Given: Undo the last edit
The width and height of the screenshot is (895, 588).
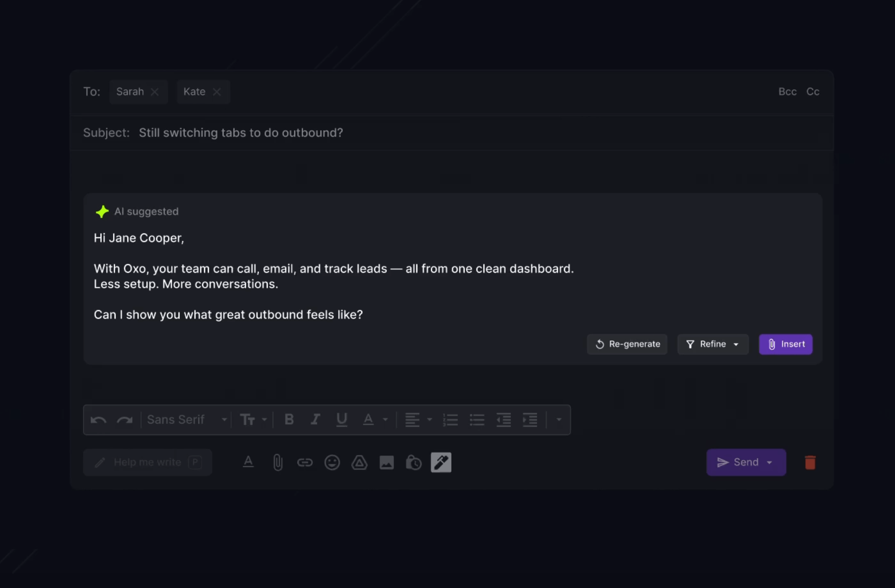Looking at the screenshot, I should pos(98,420).
